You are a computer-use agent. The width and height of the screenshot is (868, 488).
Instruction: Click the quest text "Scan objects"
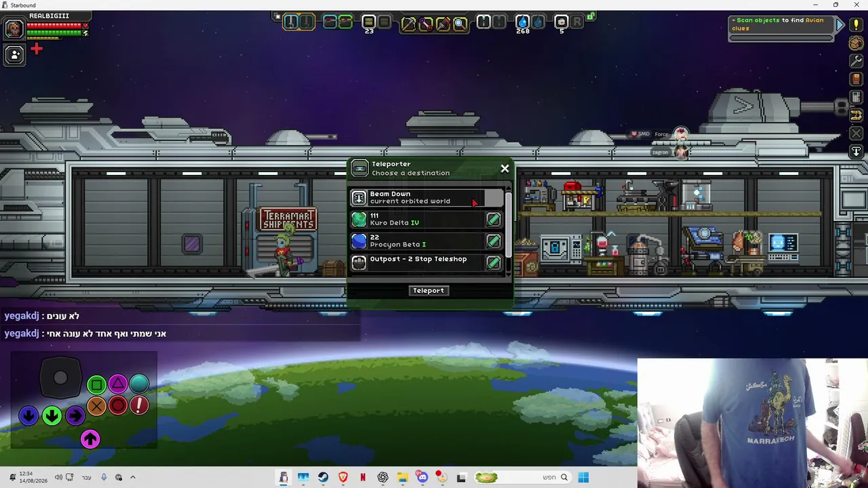pyautogui.click(x=758, y=20)
